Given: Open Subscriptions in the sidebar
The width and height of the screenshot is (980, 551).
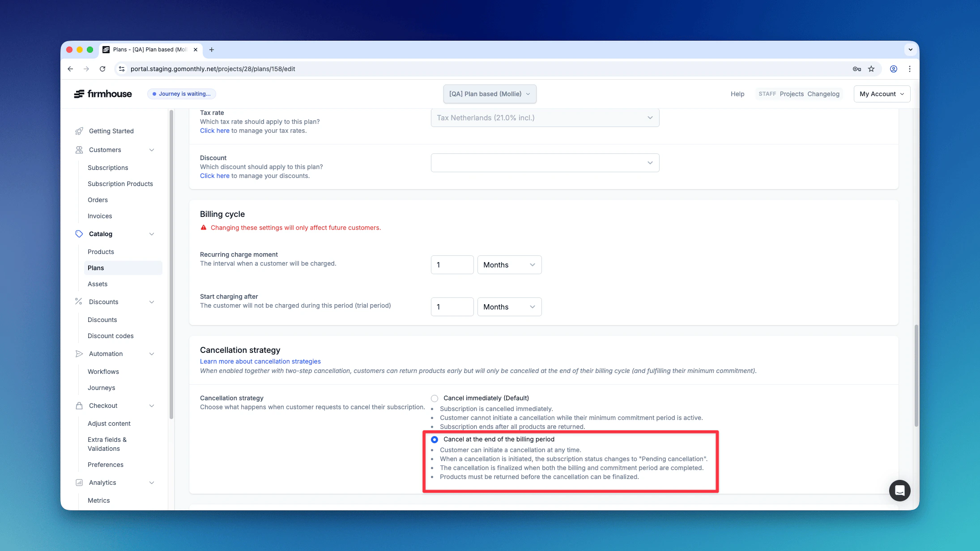Looking at the screenshot, I should pos(108,168).
